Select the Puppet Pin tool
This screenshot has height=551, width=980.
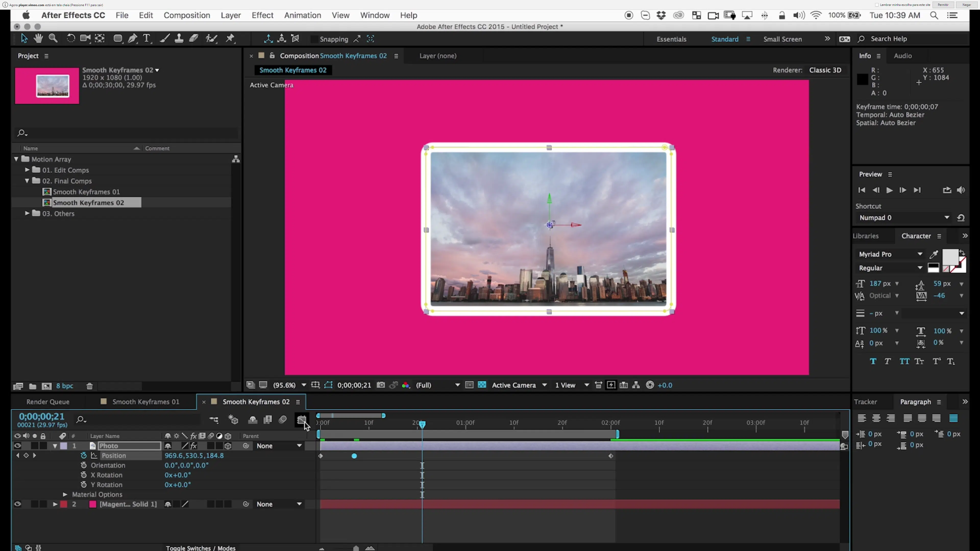(x=230, y=39)
